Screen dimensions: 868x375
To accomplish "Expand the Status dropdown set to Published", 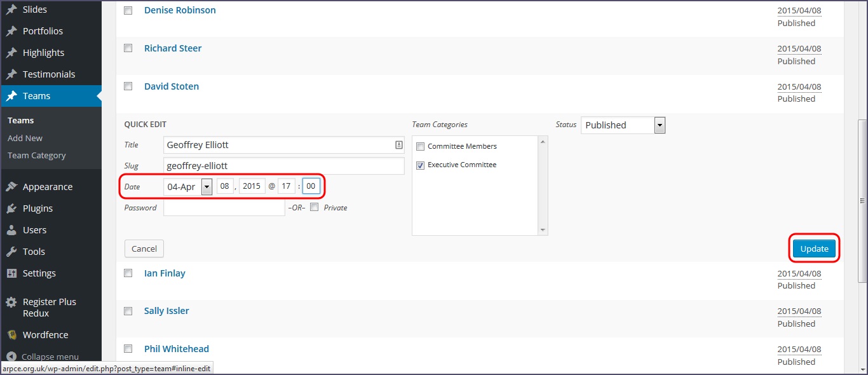I will click(623, 125).
